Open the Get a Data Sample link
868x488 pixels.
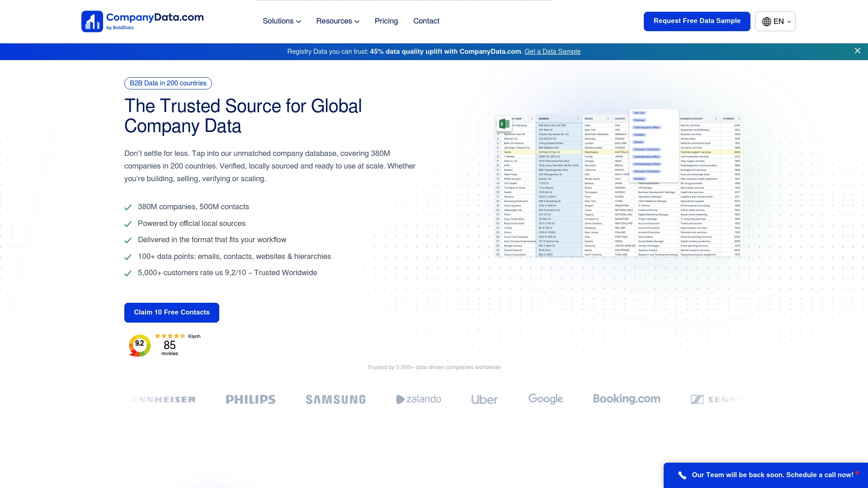552,52
